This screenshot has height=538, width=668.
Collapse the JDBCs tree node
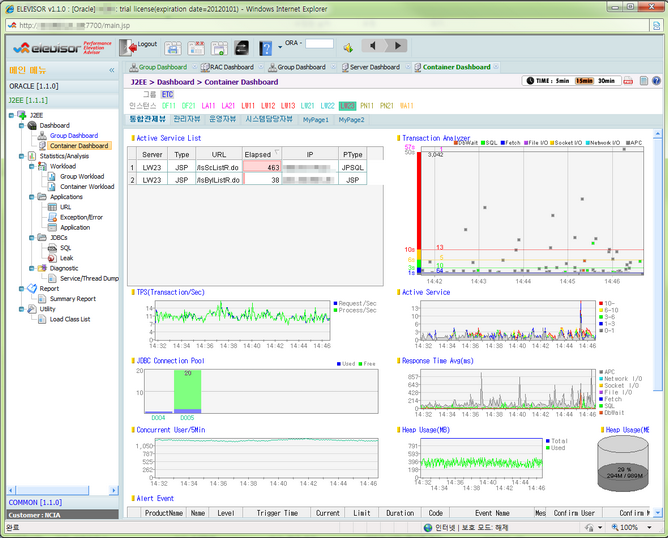32,238
